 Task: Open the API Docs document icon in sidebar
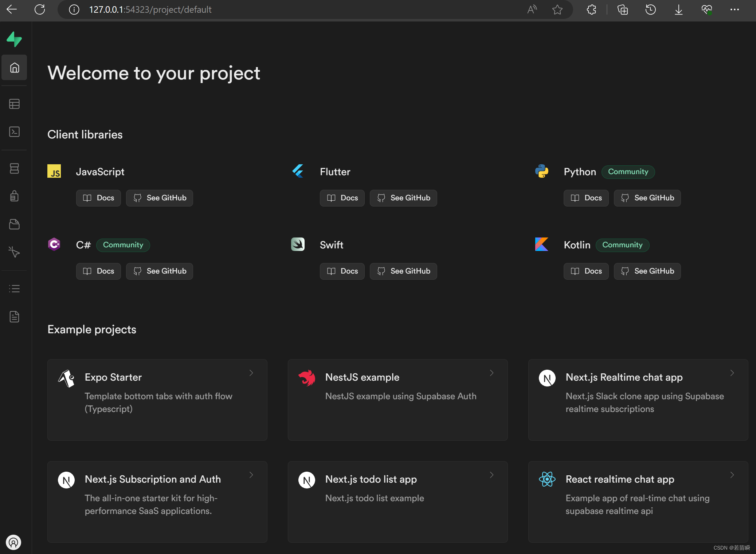point(14,317)
